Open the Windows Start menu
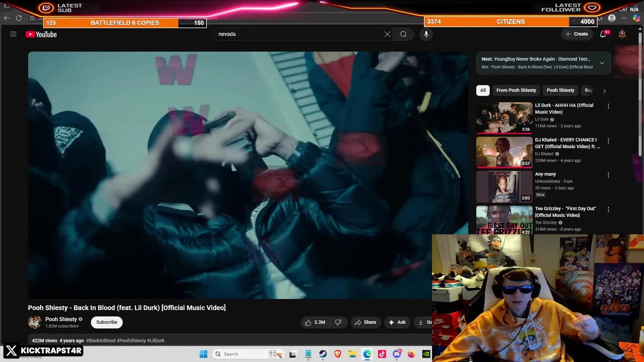 click(203, 354)
